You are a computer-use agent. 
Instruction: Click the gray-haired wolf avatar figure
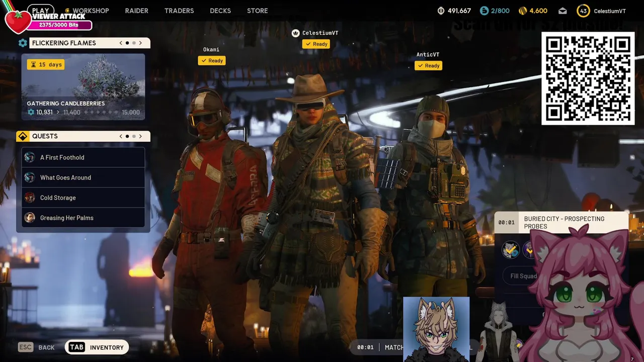pyautogui.click(x=499, y=331)
